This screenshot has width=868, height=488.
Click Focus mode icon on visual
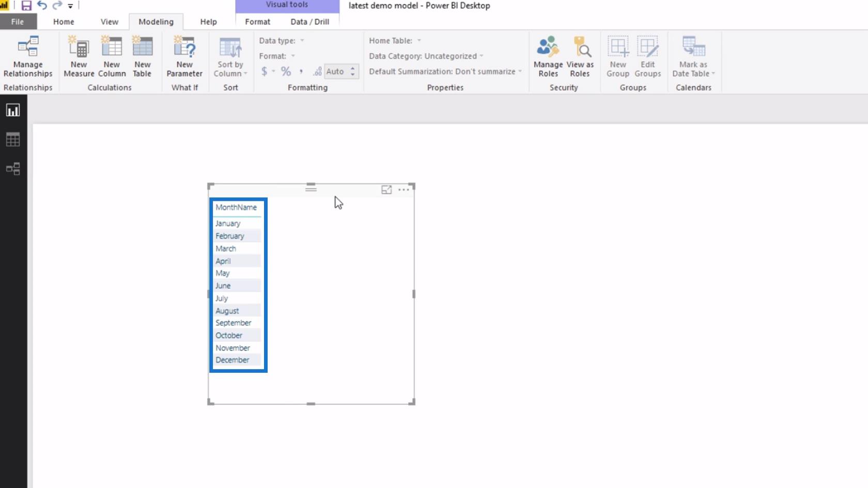[x=386, y=190]
